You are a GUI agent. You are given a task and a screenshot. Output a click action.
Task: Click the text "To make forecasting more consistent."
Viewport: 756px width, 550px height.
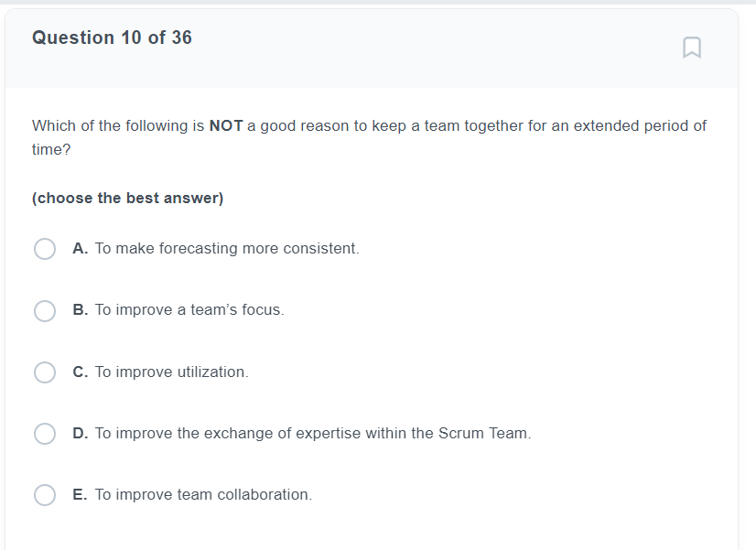tap(227, 249)
